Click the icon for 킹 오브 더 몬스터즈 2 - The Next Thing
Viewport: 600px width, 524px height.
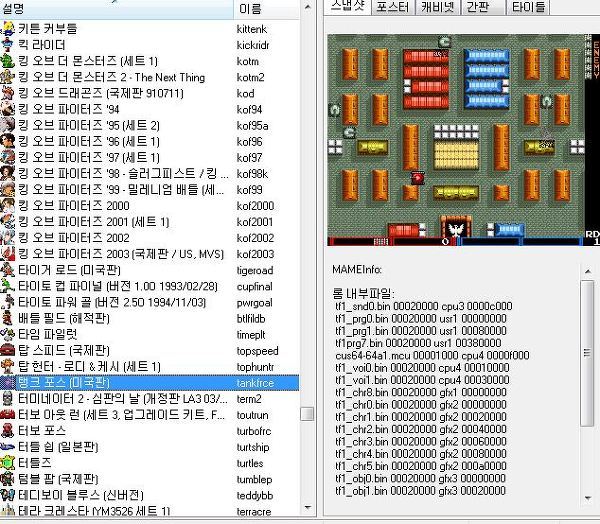tap(8, 77)
